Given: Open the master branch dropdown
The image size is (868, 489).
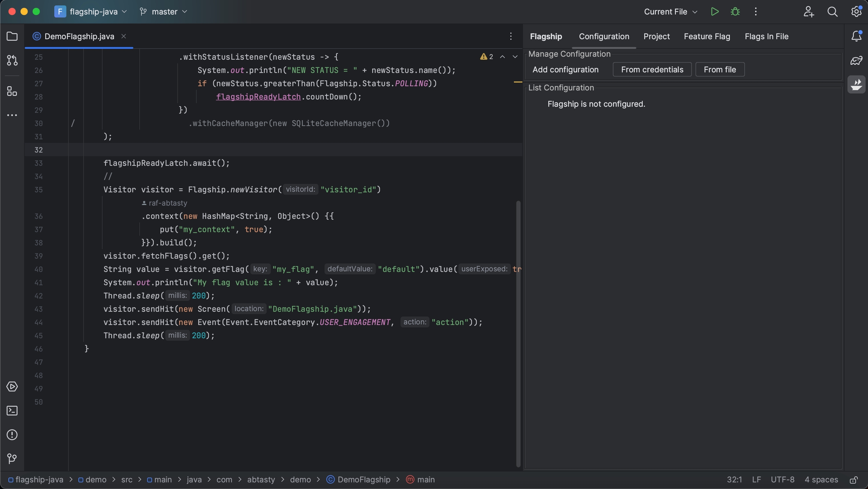Looking at the screenshot, I should coord(164,12).
